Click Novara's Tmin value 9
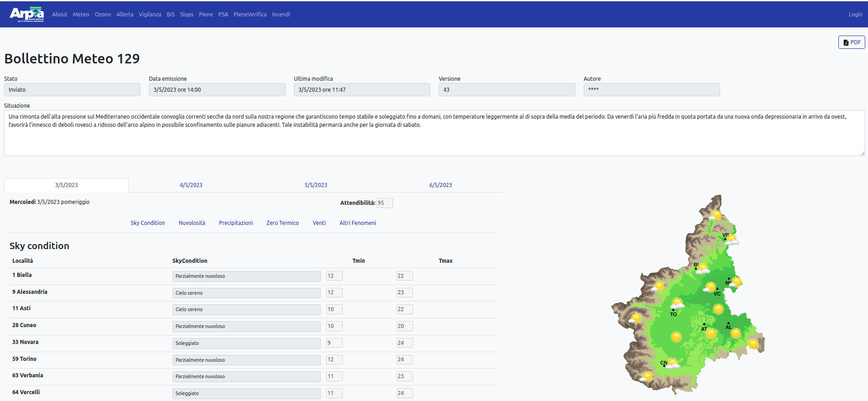Viewport: 868px width, 401px height. point(335,343)
